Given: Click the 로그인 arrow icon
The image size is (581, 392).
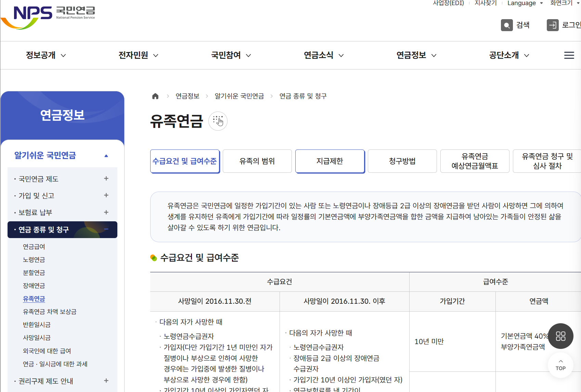Looking at the screenshot, I should pyautogui.click(x=553, y=25).
